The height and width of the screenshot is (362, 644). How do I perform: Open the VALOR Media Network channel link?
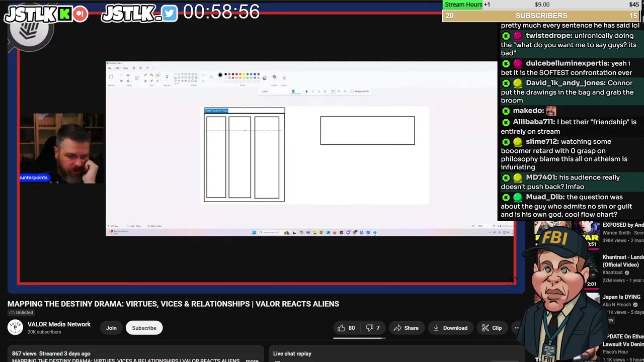click(59, 324)
